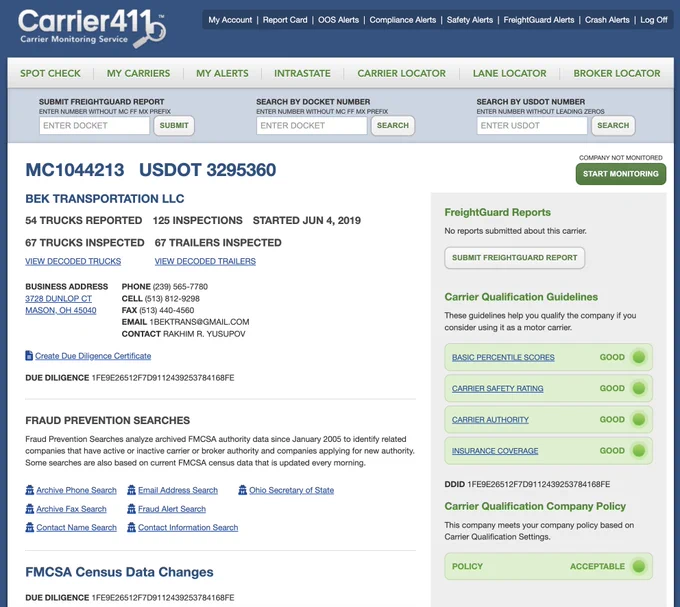Open the View Decoded Trucks link
Screen dimensions: 680x607
73,261
